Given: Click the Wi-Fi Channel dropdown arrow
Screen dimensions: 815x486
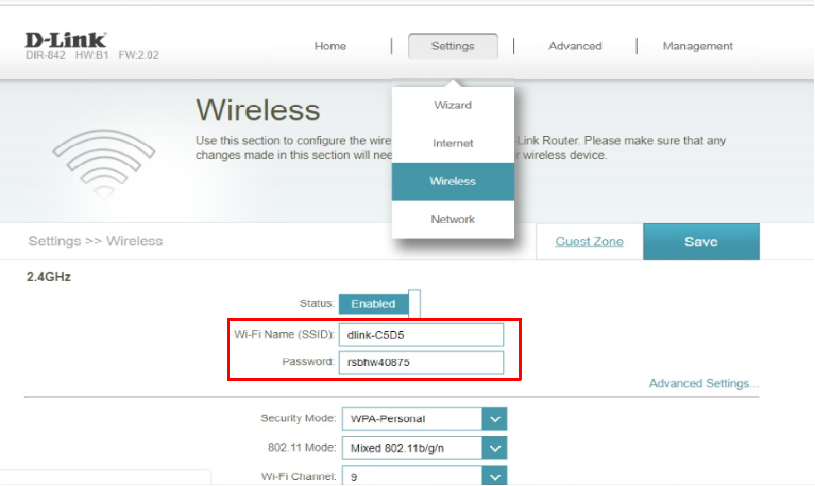Looking at the screenshot, I should coord(494,476).
